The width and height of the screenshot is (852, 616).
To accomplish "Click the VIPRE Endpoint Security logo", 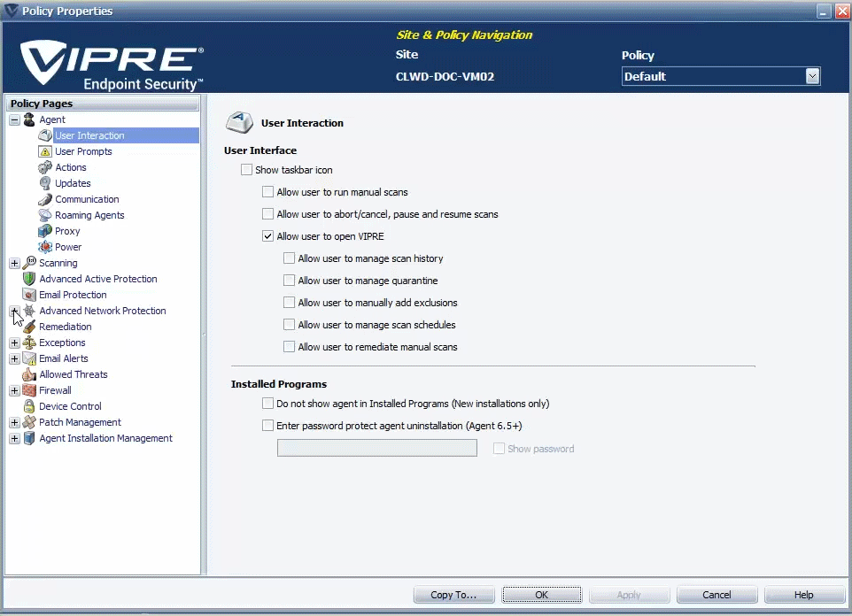I will tap(112, 65).
